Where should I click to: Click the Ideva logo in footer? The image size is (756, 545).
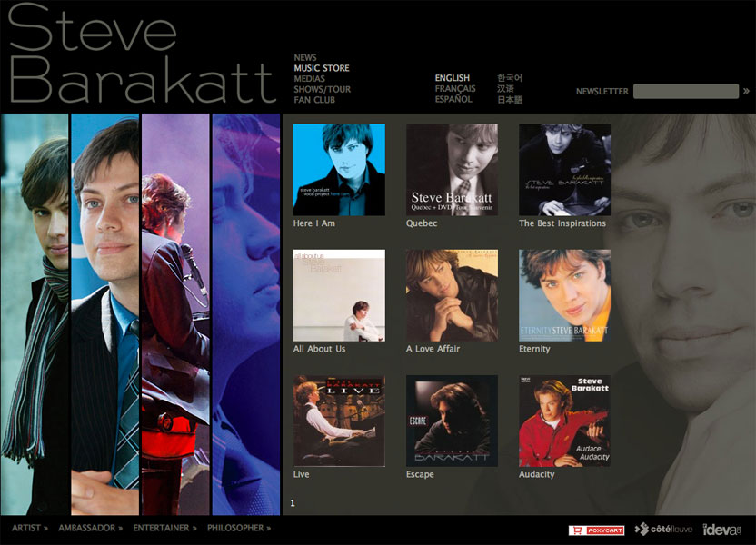click(x=721, y=530)
